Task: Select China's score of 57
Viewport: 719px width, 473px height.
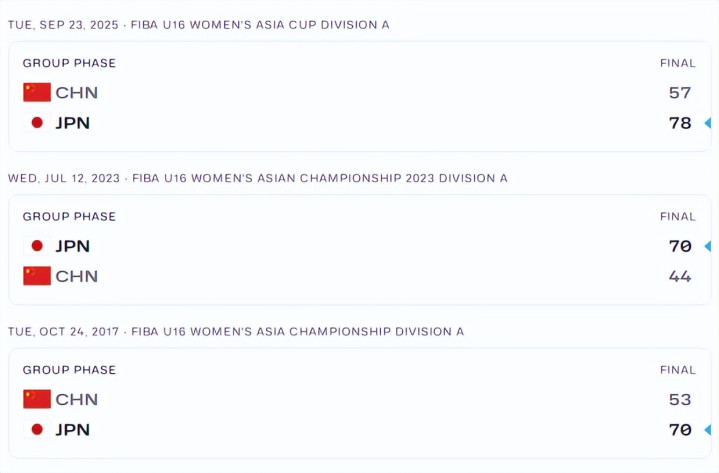Action: (x=680, y=93)
